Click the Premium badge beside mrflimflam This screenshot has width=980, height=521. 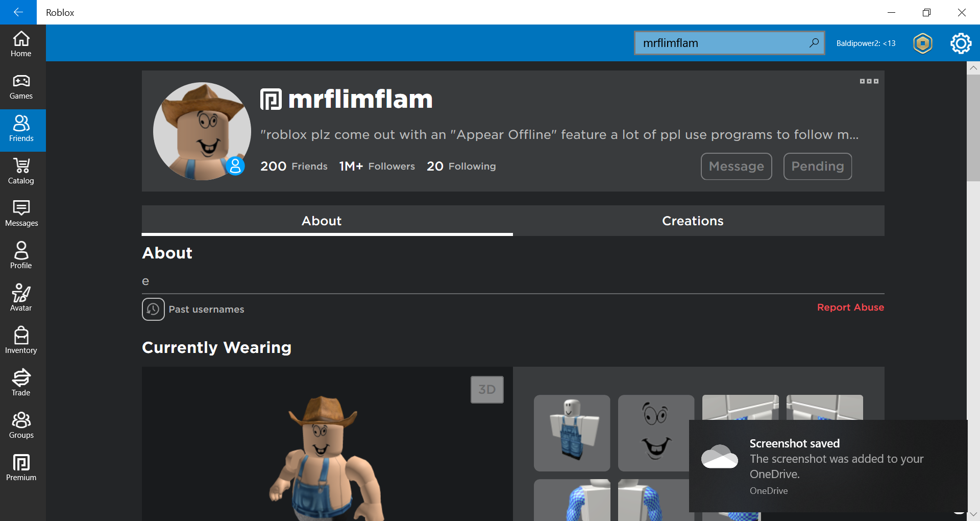click(x=271, y=99)
